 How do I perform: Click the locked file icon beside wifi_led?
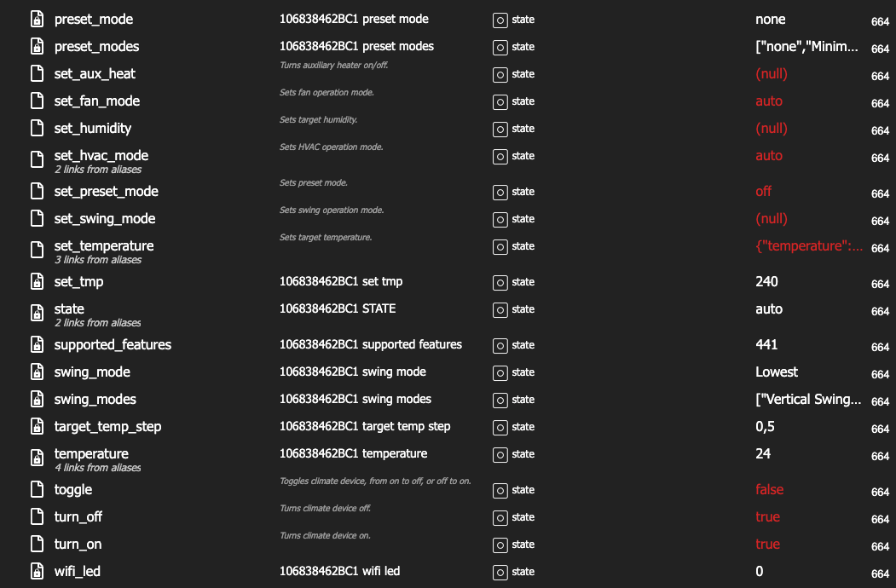38,571
